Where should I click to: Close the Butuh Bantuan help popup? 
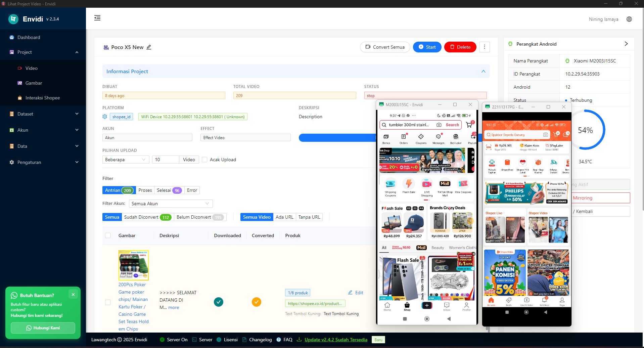pyautogui.click(x=73, y=294)
